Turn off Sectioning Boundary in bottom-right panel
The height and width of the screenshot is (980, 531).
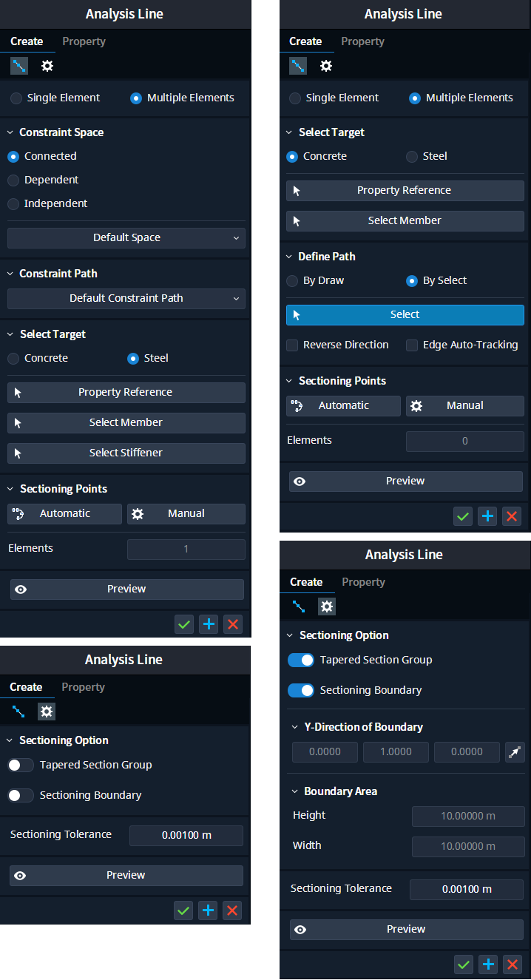[x=301, y=690]
